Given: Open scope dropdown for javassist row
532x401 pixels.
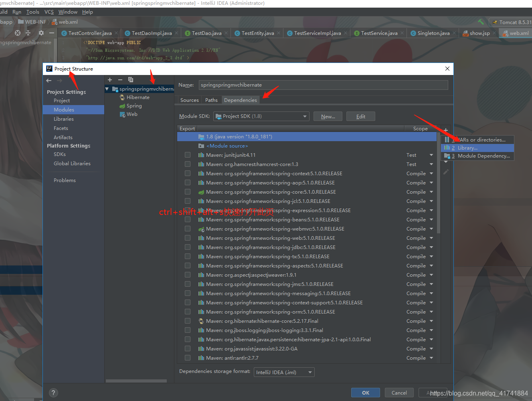Looking at the screenshot, I should [x=431, y=349].
